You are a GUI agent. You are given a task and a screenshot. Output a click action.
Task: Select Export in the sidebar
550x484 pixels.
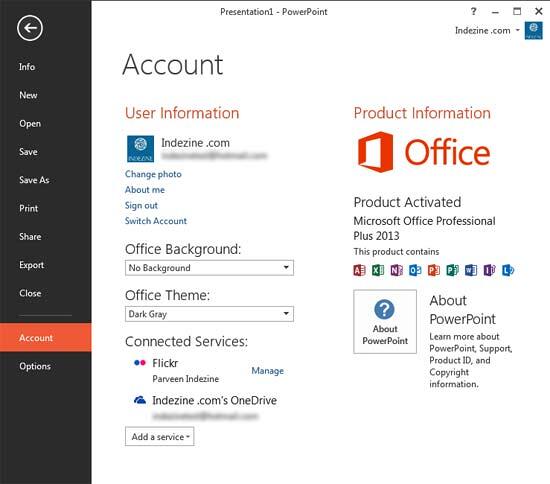point(32,265)
